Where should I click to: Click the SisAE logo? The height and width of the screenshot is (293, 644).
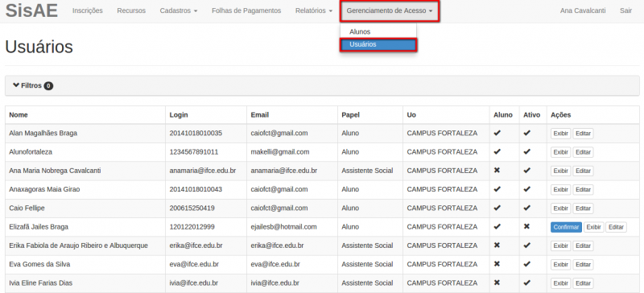pyautogui.click(x=31, y=10)
